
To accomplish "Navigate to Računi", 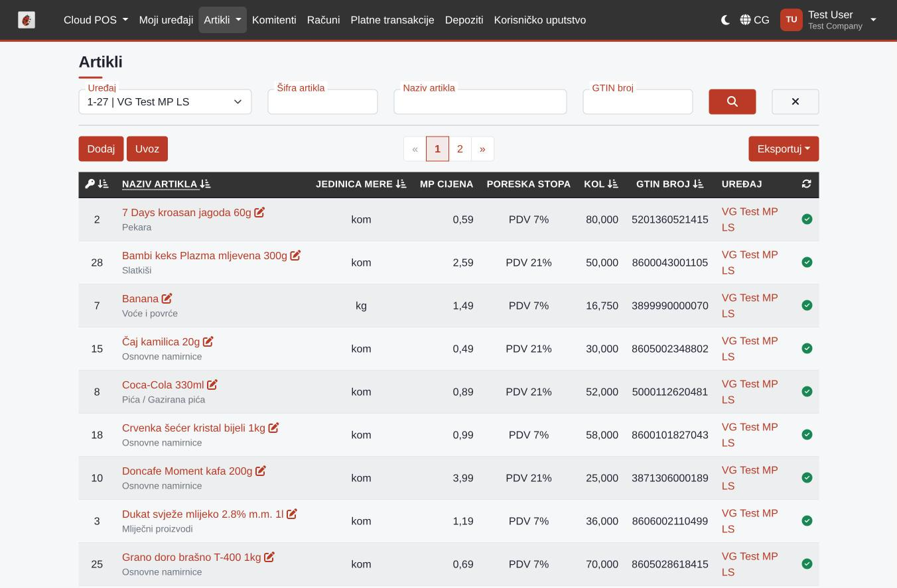I will click(323, 20).
